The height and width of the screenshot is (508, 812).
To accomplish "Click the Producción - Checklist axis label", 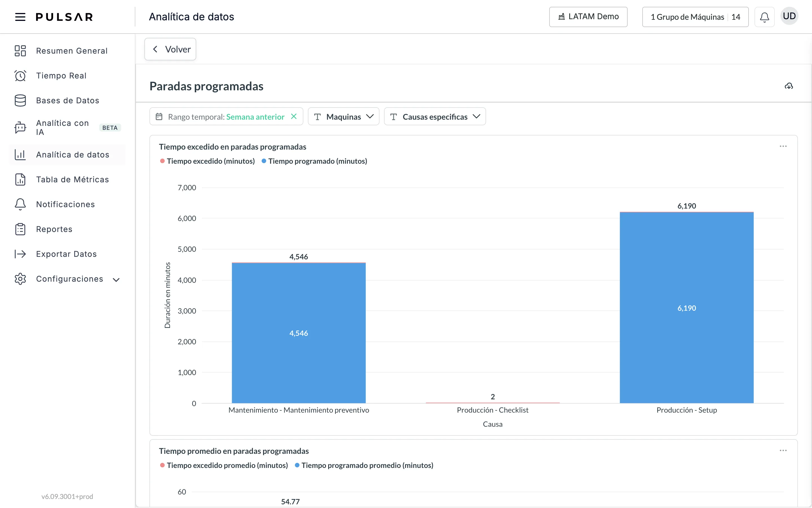I will [x=493, y=410].
